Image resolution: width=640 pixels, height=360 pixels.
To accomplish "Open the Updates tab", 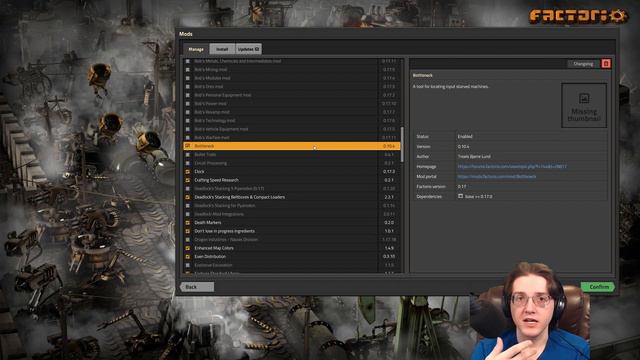I will (x=248, y=49).
